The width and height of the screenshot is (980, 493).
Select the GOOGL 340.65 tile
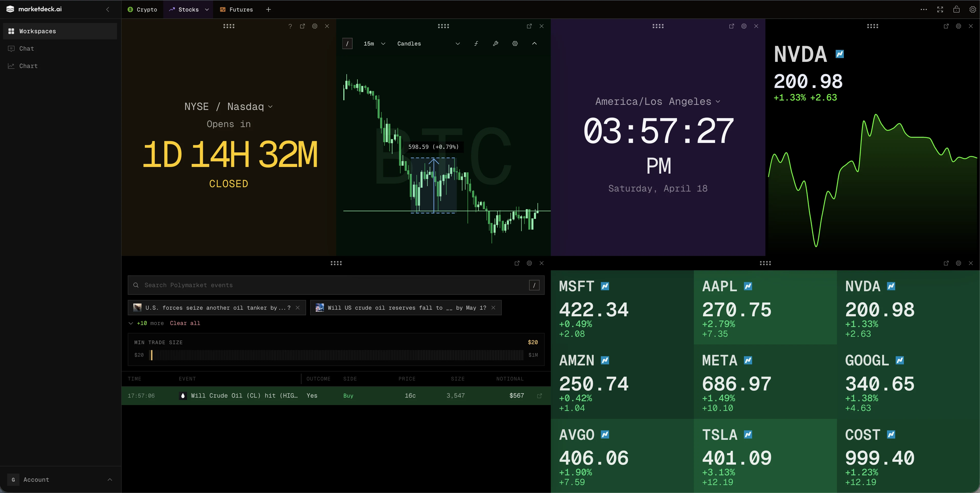(908, 382)
